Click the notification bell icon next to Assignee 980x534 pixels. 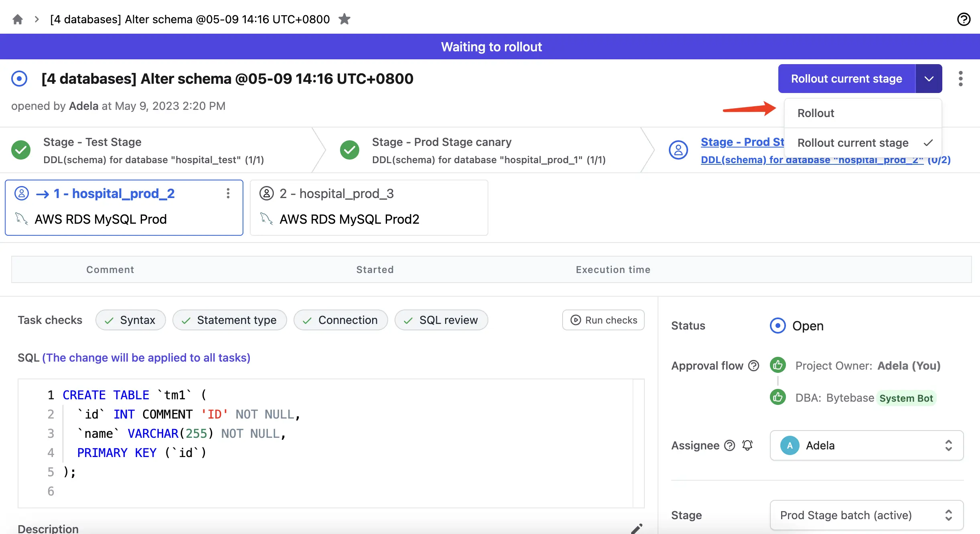click(x=748, y=445)
